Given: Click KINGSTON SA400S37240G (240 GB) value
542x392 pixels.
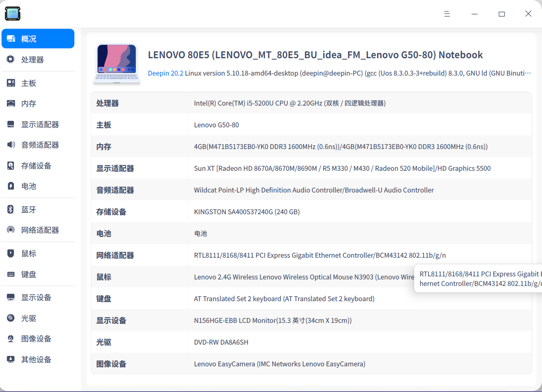Looking at the screenshot, I should 247,212.
